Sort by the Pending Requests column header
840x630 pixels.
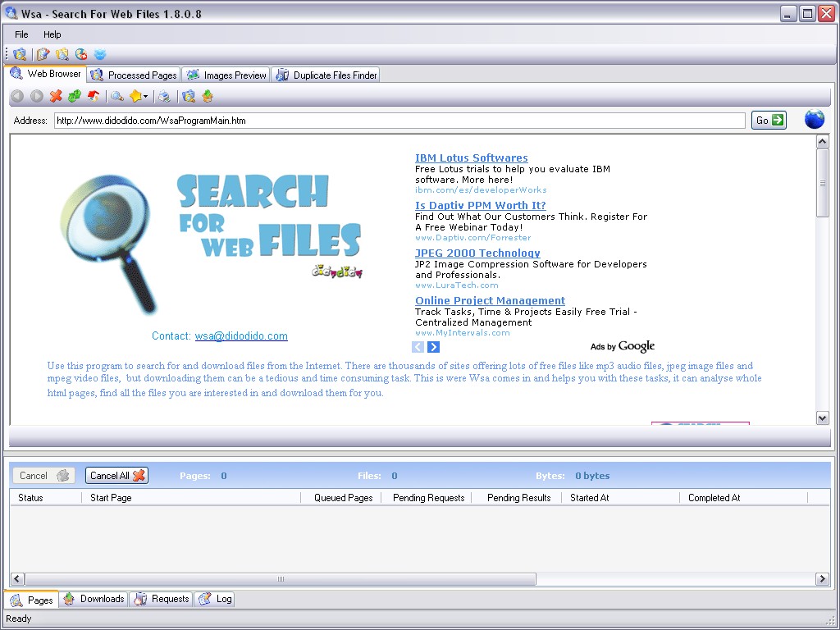click(x=427, y=498)
